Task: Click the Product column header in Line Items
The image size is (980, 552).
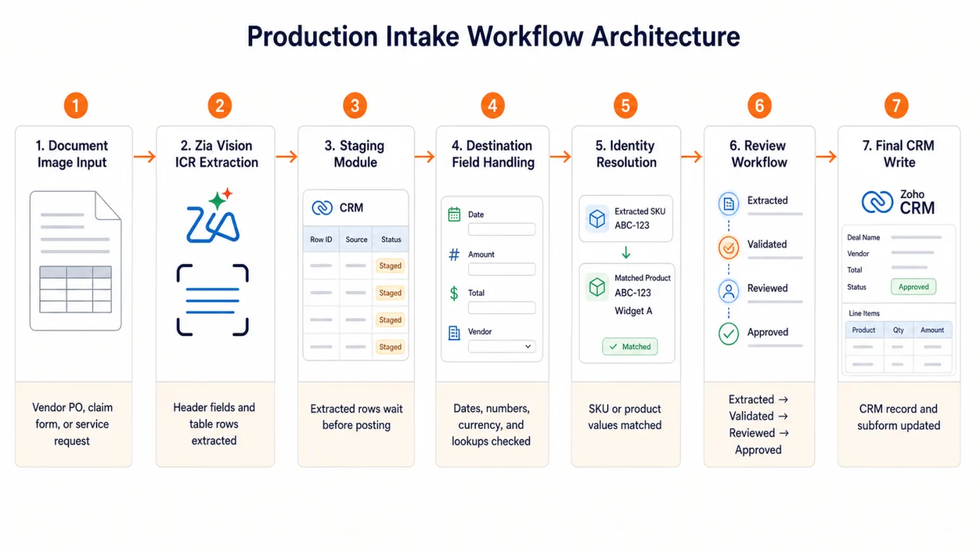Action: click(864, 330)
